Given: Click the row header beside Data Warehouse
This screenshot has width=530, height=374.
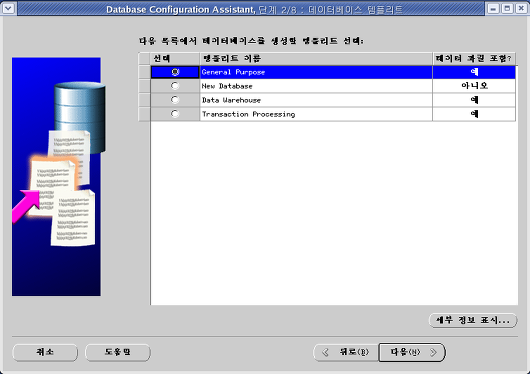Looking at the screenshot, I should 144,100.
